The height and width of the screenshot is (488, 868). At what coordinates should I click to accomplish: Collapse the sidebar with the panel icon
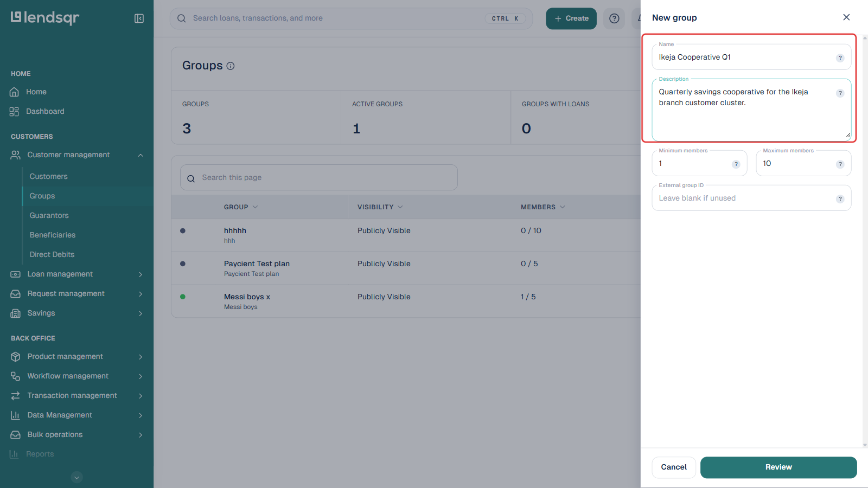[139, 18]
